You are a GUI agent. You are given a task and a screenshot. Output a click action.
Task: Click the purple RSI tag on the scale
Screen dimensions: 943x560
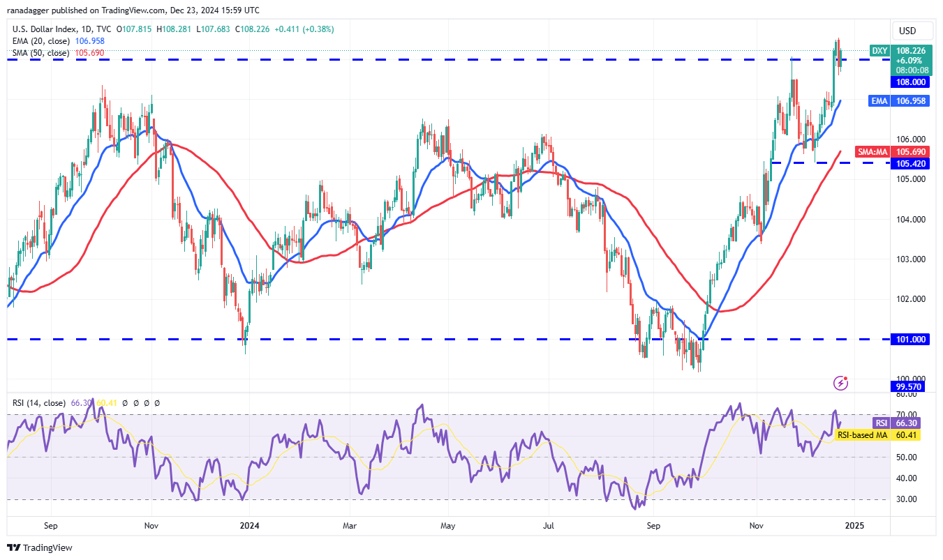pyautogui.click(x=882, y=423)
